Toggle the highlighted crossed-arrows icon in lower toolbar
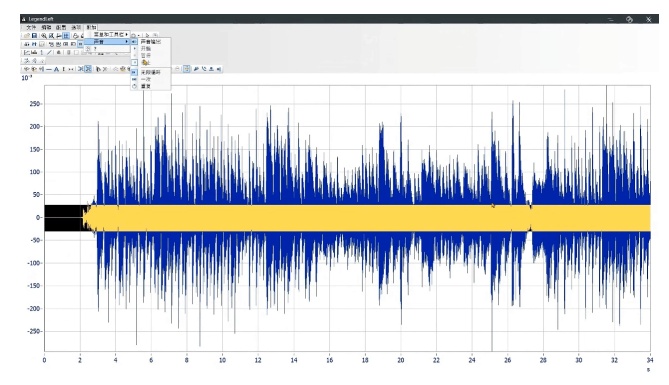 (88, 69)
